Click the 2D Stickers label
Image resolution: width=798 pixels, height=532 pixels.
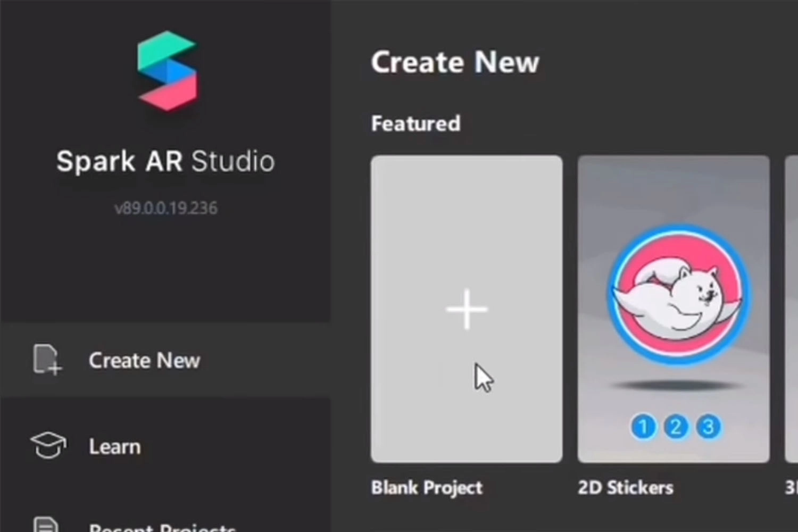tap(626, 488)
